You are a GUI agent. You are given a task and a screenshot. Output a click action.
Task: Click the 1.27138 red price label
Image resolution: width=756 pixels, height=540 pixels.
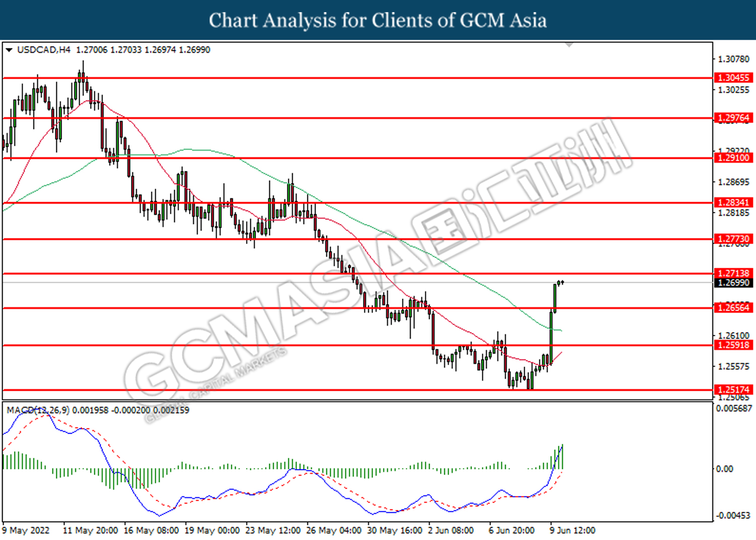734,273
